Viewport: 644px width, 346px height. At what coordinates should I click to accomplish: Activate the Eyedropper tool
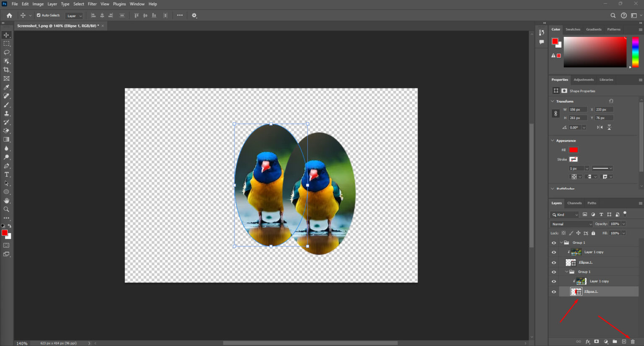coord(6,87)
